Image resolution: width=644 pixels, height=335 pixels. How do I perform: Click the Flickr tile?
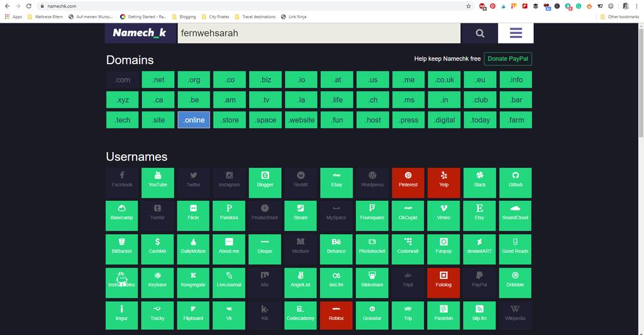193,216
